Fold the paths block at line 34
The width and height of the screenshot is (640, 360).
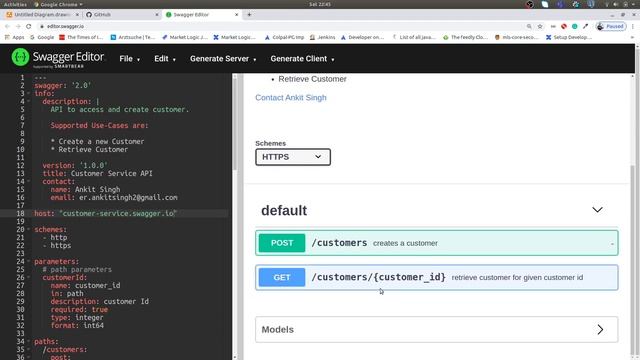29,341
